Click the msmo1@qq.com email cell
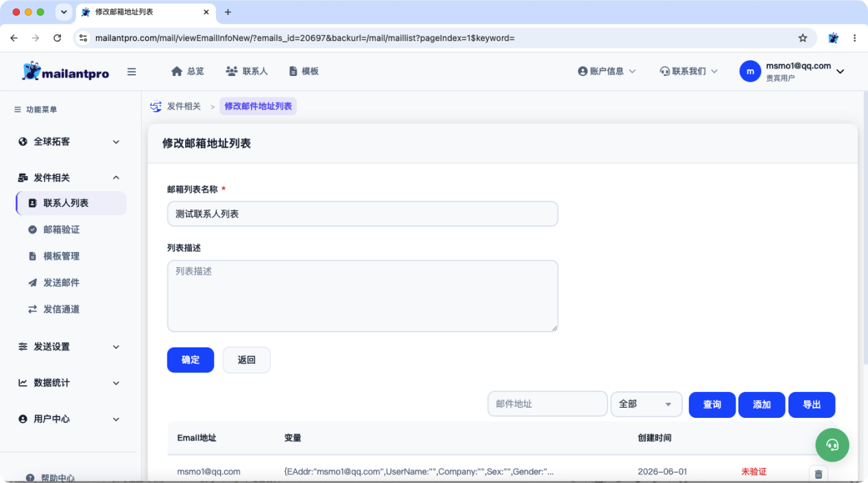The width and height of the screenshot is (868, 483). pos(208,472)
